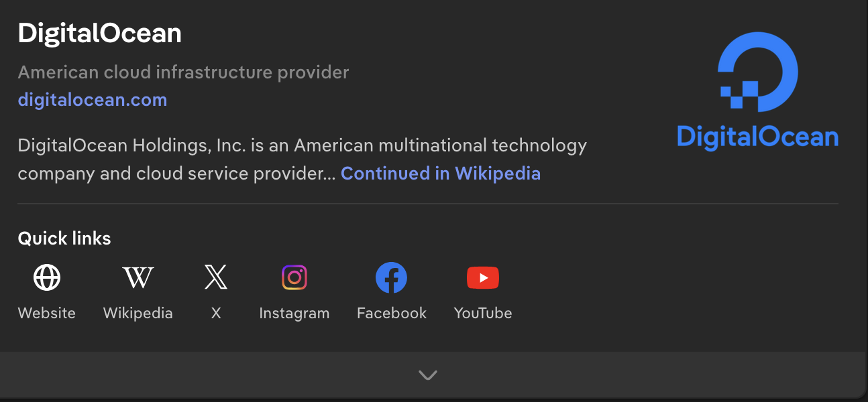The image size is (868, 402).
Task: Click the X logo icon
Action: click(x=216, y=277)
